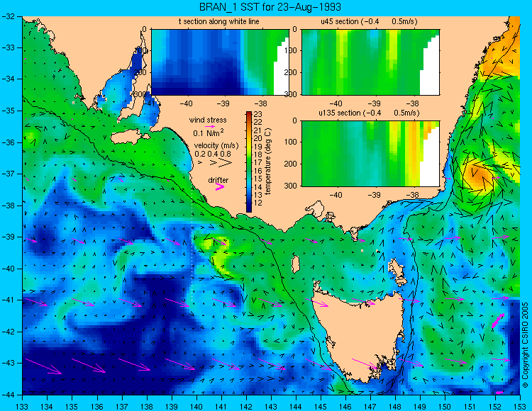Click longitude axis label "146"
The height and width of the screenshot is (411, 532).
click(x=345, y=406)
